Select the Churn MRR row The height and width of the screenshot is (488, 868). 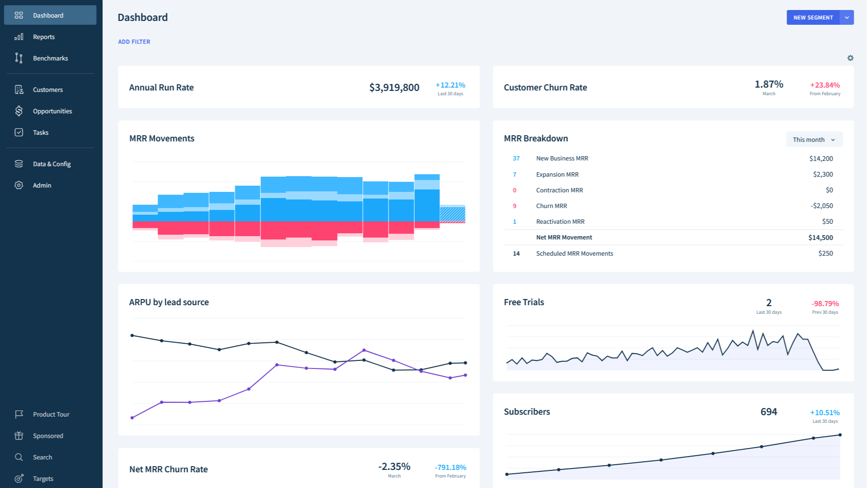coord(551,206)
